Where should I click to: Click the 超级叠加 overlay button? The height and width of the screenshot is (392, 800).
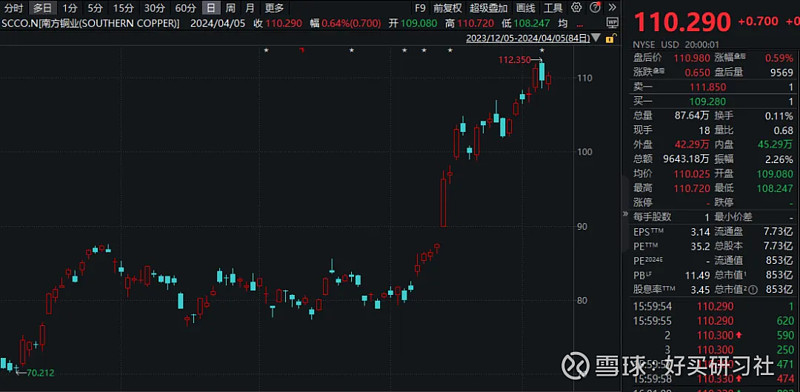coord(489,8)
